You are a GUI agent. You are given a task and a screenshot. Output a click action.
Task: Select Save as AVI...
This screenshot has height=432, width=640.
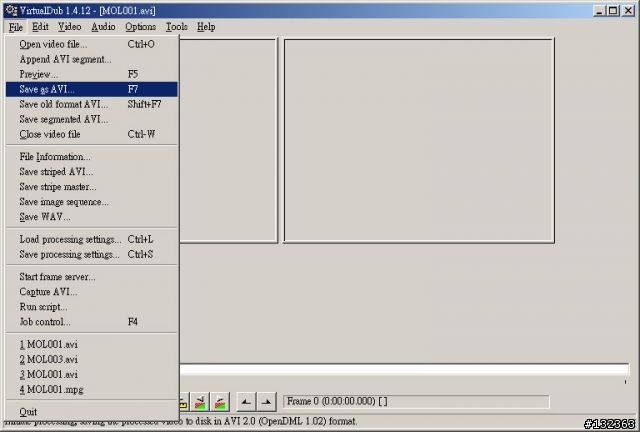click(x=92, y=89)
